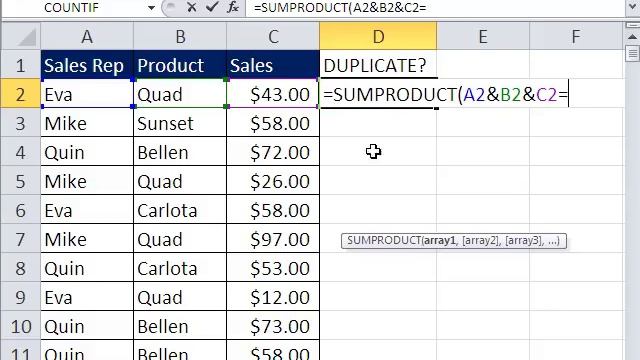The width and height of the screenshot is (640, 360).
Task: Click cell with $53.00
Action: point(273,268)
